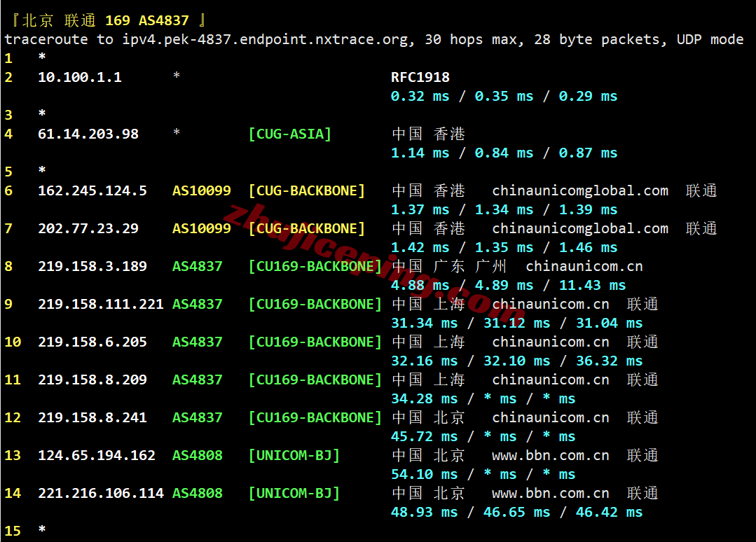Click chinaunicomglobal.com on hop 6 row

580,190
